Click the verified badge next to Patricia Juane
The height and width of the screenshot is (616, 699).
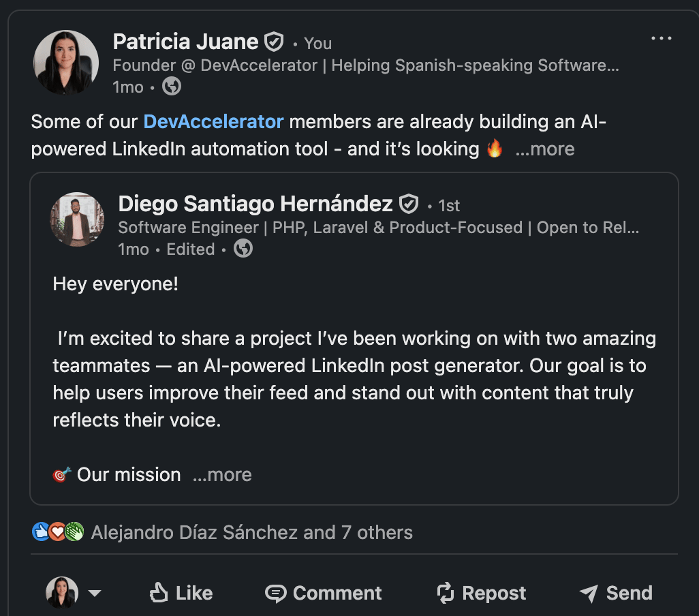(274, 42)
